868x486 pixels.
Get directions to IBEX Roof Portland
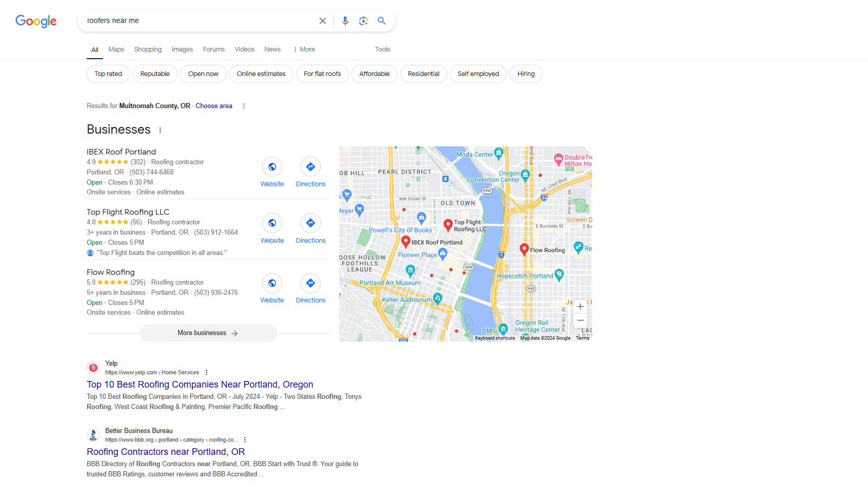click(x=311, y=167)
